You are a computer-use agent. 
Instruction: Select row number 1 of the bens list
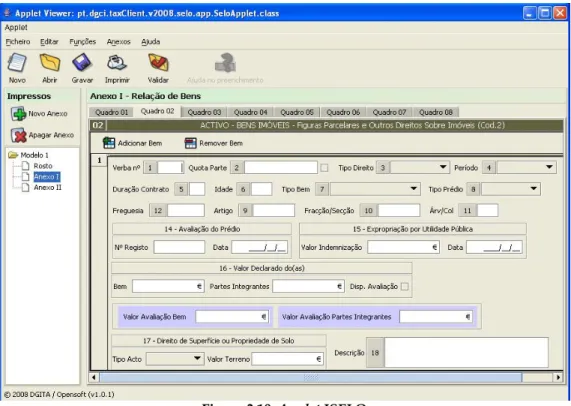[99, 161]
